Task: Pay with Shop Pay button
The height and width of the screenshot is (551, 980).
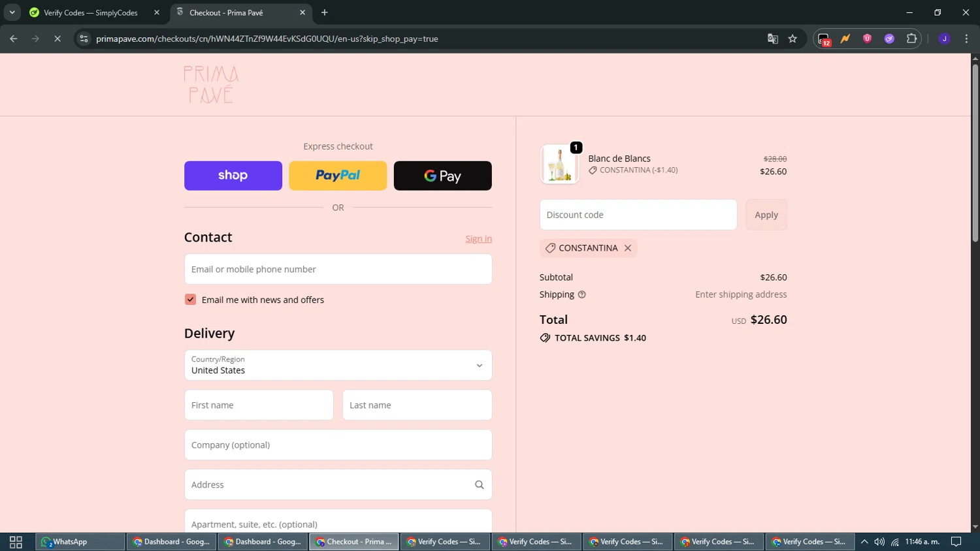Action: [233, 176]
